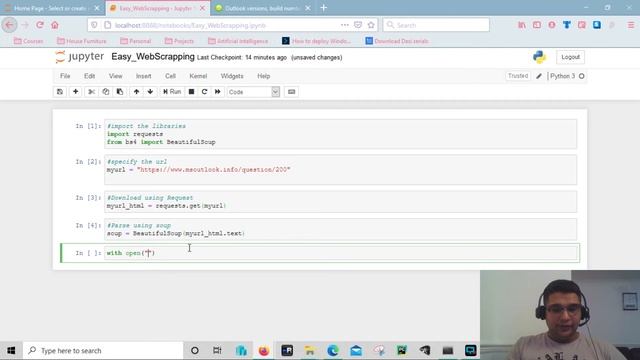Click the Trusted notebook indicator
The width and height of the screenshot is (640, 360).
click(x=518, y=76)
